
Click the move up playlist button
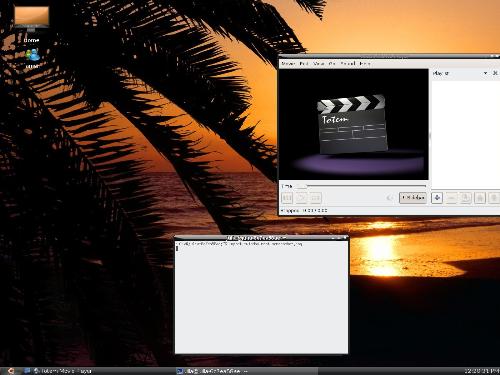[x=480, y=198]
